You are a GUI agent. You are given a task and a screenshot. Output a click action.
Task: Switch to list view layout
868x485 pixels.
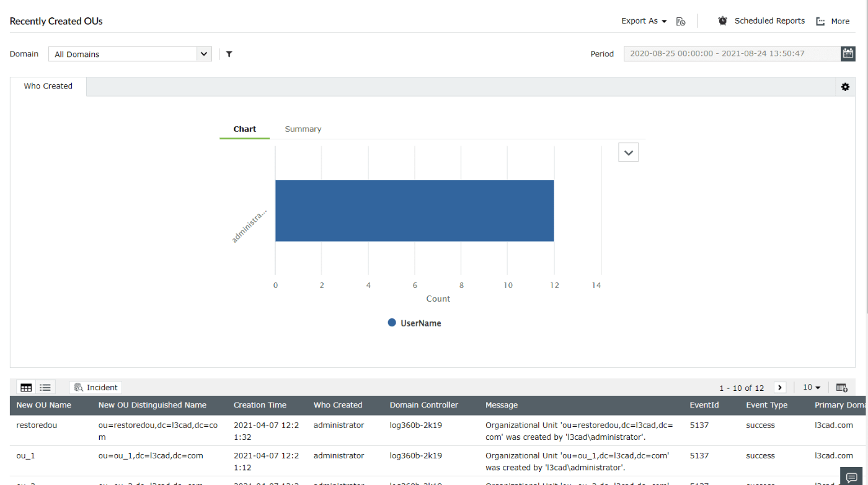(x=45, y=387)
